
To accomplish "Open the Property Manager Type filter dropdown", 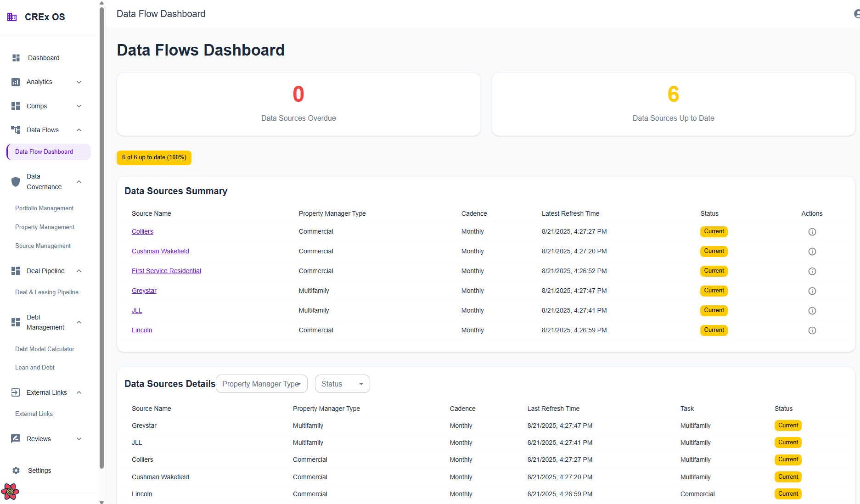I will [261, 384].
